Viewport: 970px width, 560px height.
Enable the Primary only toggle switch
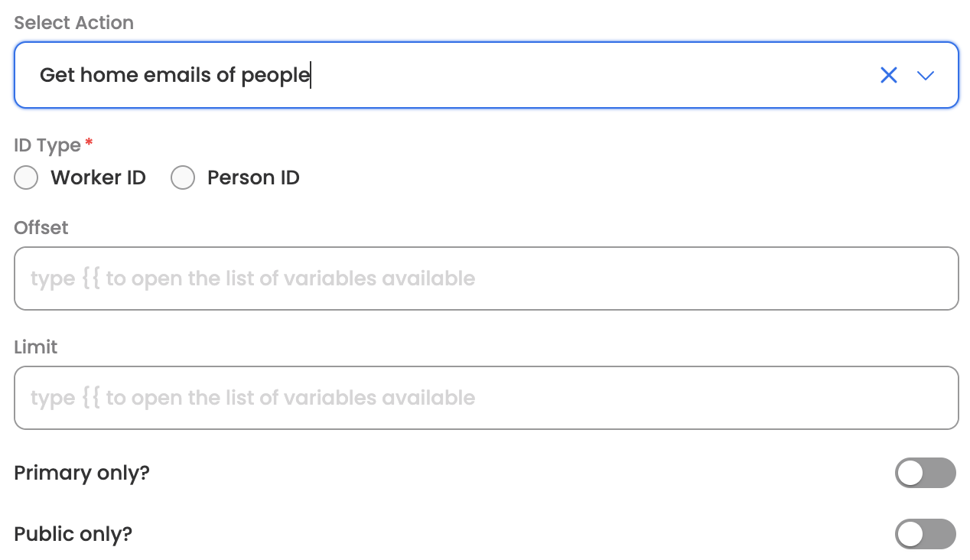pyautogui.click(x=925, y=473)
